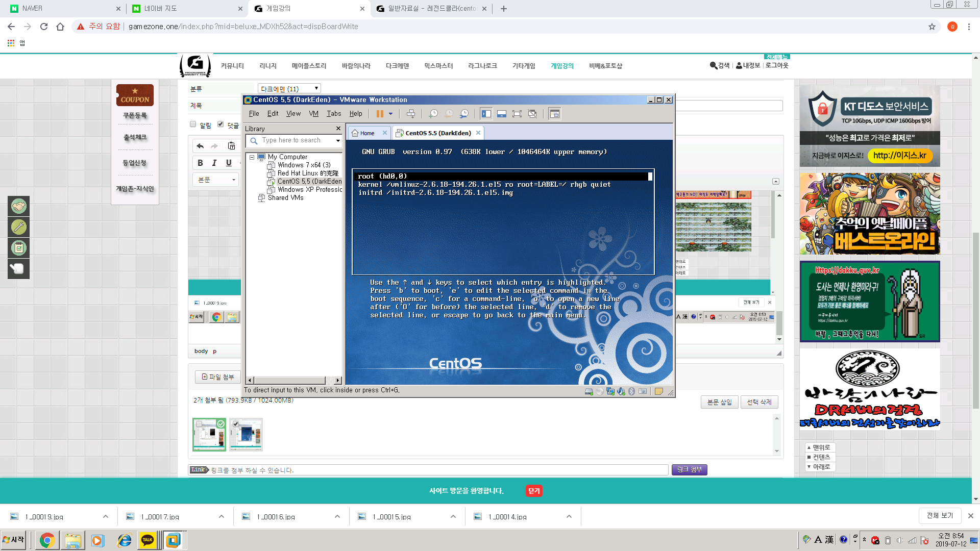Close the VMware Library panel
980x551 pixels.
(338, 129)
